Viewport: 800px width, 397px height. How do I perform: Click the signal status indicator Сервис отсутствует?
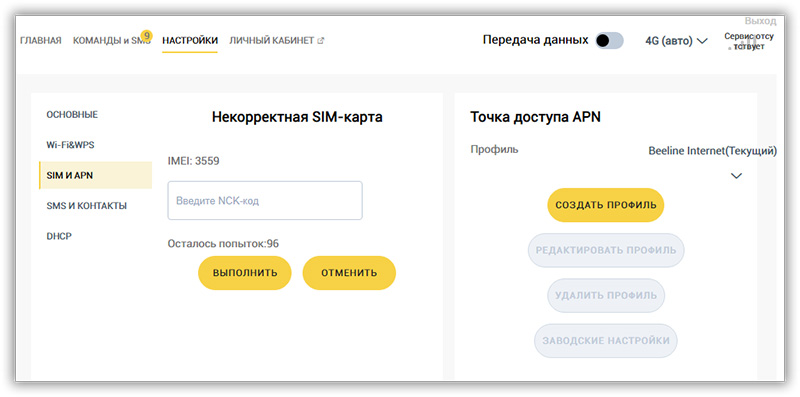tap(748, 41)
